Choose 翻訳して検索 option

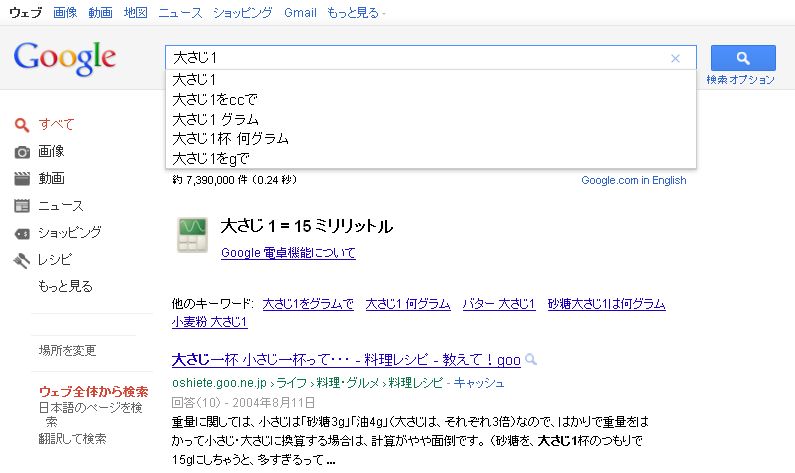73,439
